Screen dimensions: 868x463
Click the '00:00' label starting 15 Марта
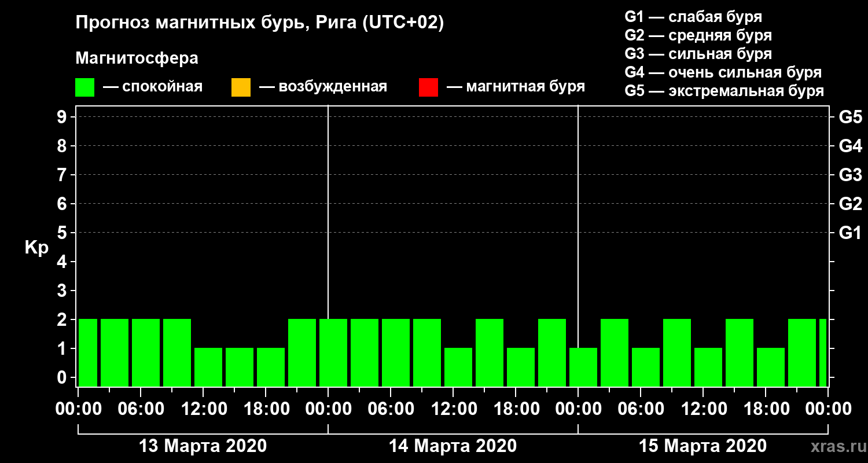click(579, 409)
